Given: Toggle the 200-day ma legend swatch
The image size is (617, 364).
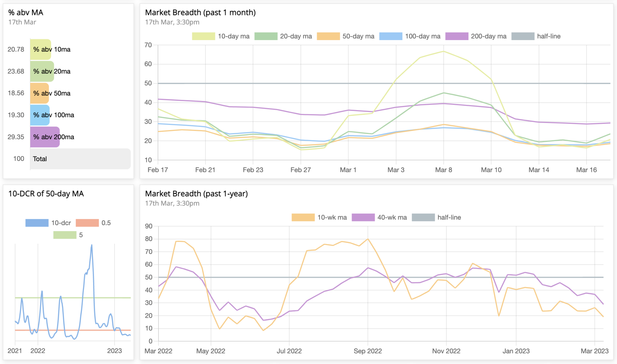Looking at the screenshot, I should 457,36.
